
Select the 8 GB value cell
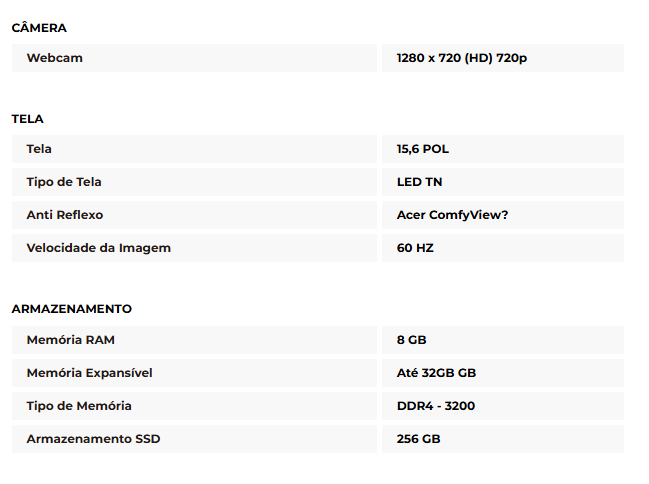pyautogui.click(x=503, y=340)
